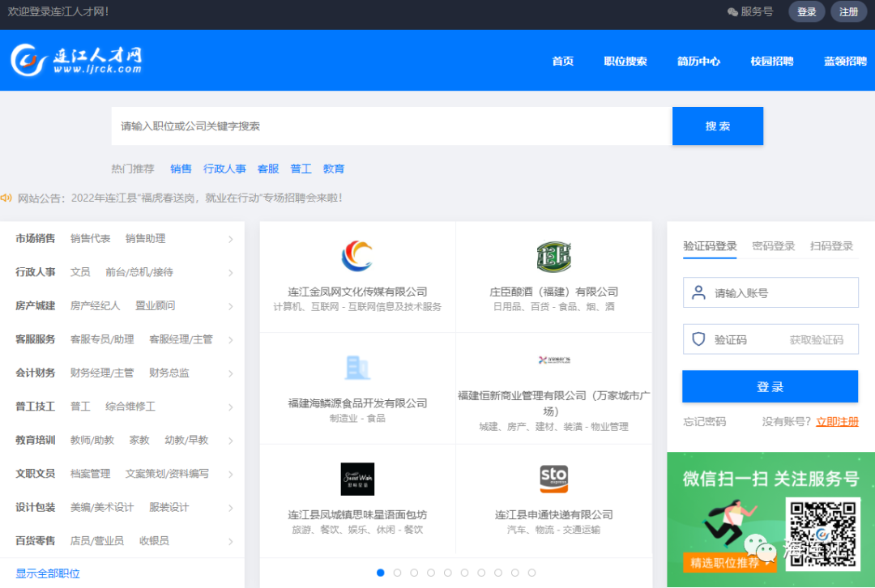Click hot keyword 普工
Image resolution: width=875 pixels, height=588 pixels.
click(301, 168)
